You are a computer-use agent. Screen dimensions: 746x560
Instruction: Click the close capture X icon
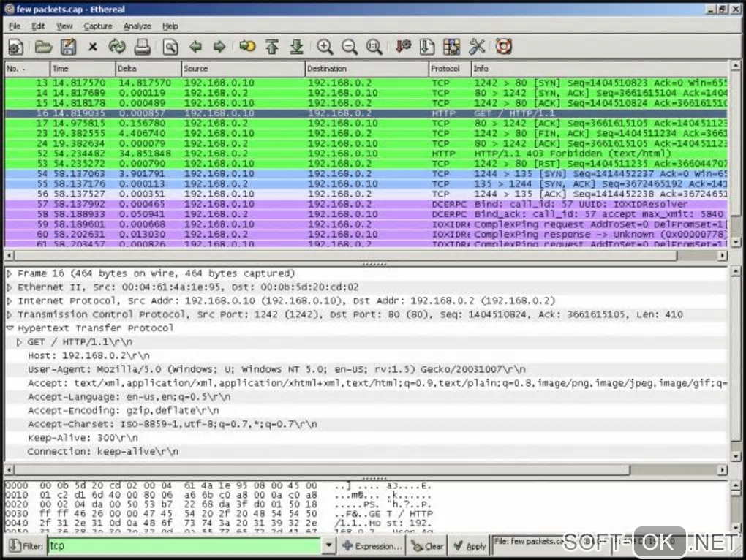[93, 47]
